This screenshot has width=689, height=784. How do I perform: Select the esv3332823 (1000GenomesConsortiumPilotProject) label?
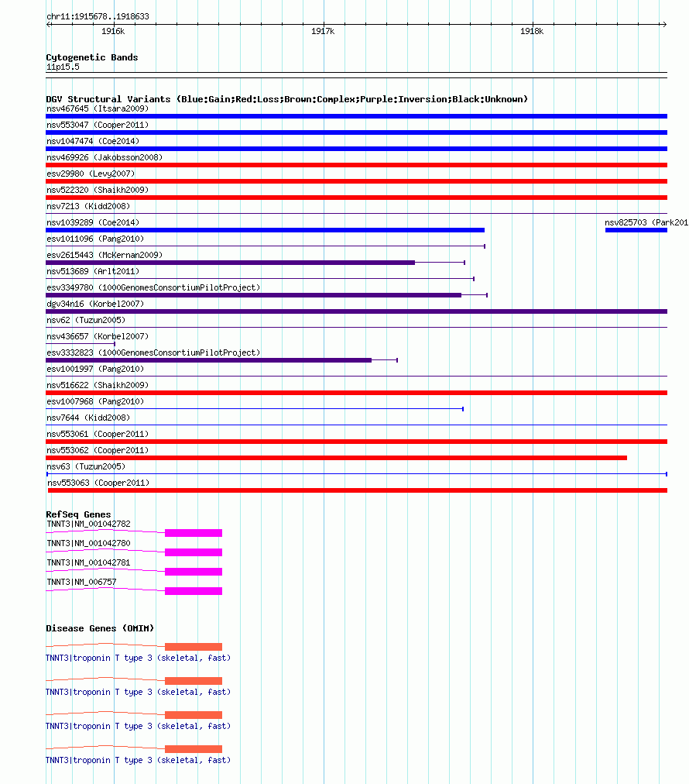coord(153,352)
